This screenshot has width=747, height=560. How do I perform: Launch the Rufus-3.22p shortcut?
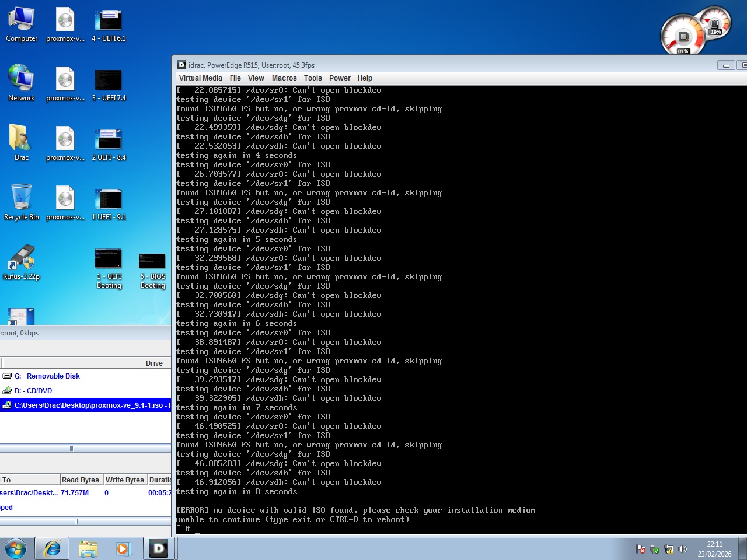22,262
